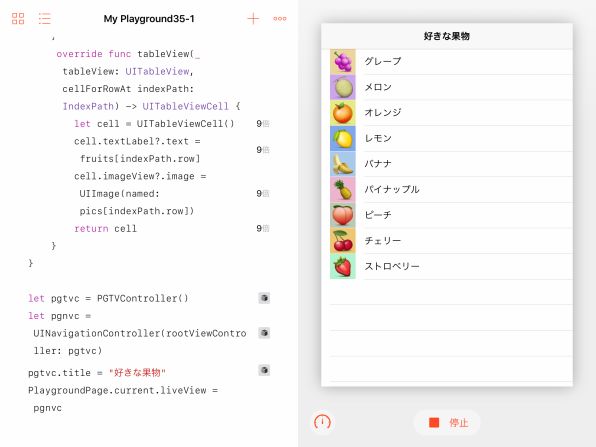Image resolution: width=596 pixels, height=447 pixels.
Task: Open the playgrounds grid view icon
Action: point(18,18)
